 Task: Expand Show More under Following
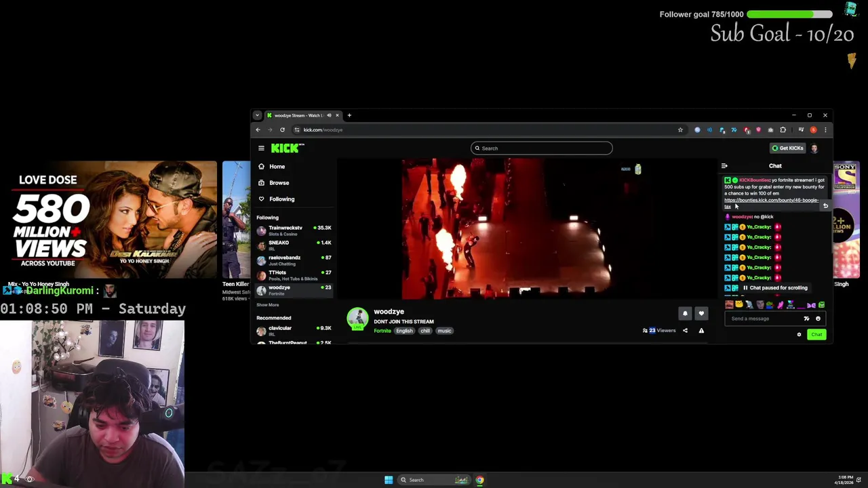pyautogui.click(x=268, y=305)
